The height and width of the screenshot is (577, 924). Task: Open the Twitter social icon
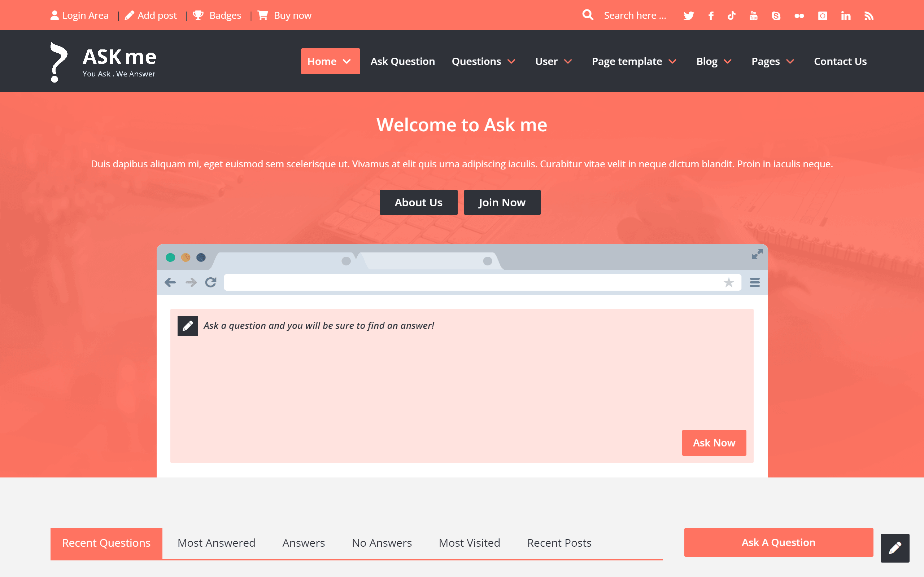point(688,15)
